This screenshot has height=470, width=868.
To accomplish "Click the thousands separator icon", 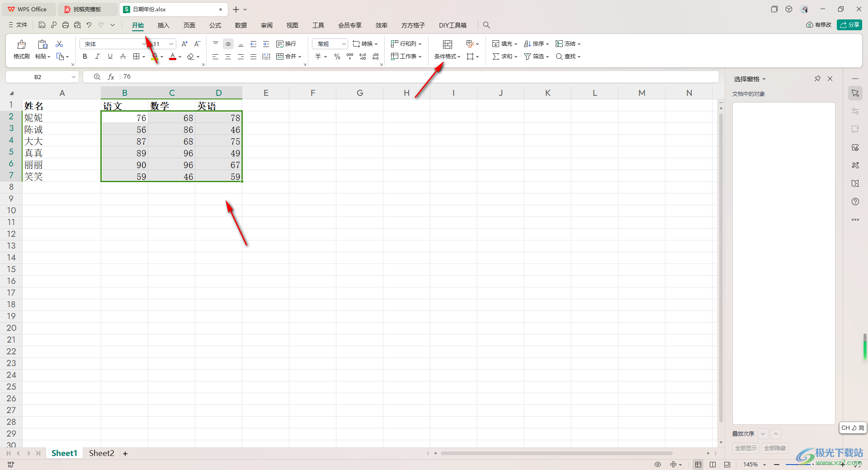I will click(x=350, y=56).
